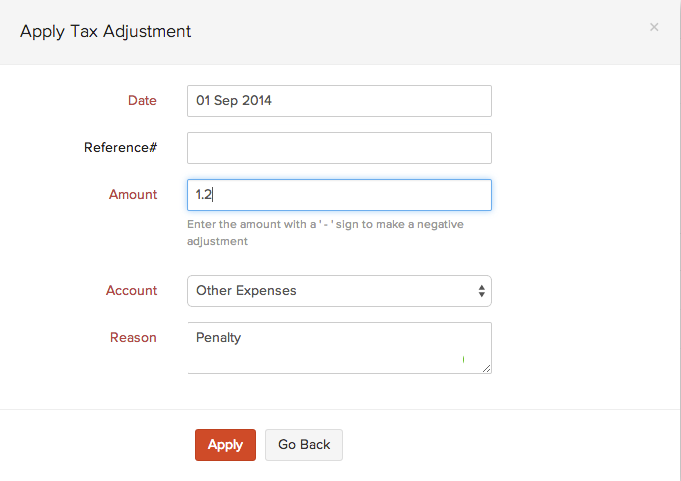The image size is (681, 481).
Task: Click the red Amount label
Action: pyautogui.click(x=133, y=194)
